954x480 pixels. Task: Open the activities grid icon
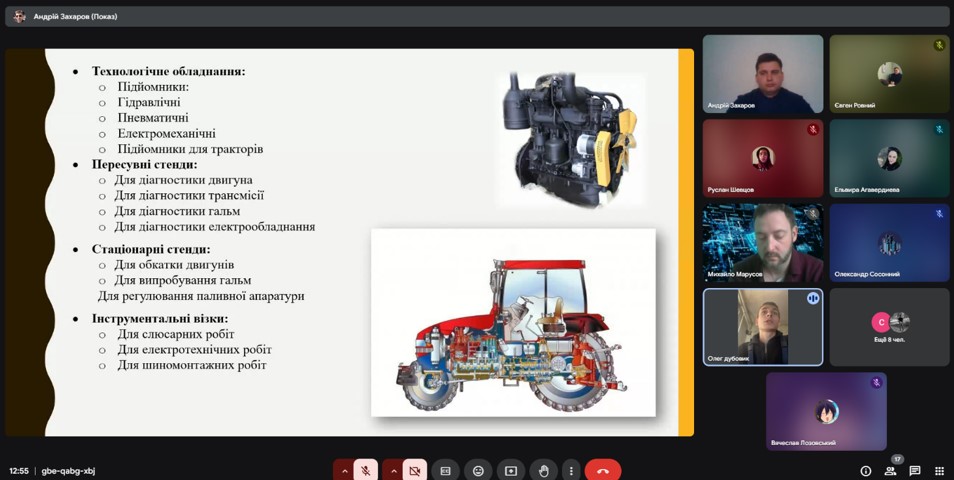[x=939, y=471]
